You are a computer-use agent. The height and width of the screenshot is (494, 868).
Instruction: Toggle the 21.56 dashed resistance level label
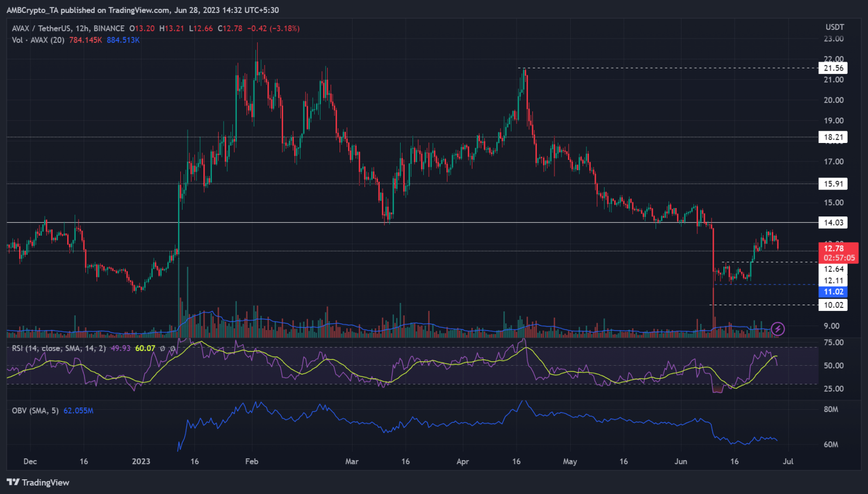833,67
